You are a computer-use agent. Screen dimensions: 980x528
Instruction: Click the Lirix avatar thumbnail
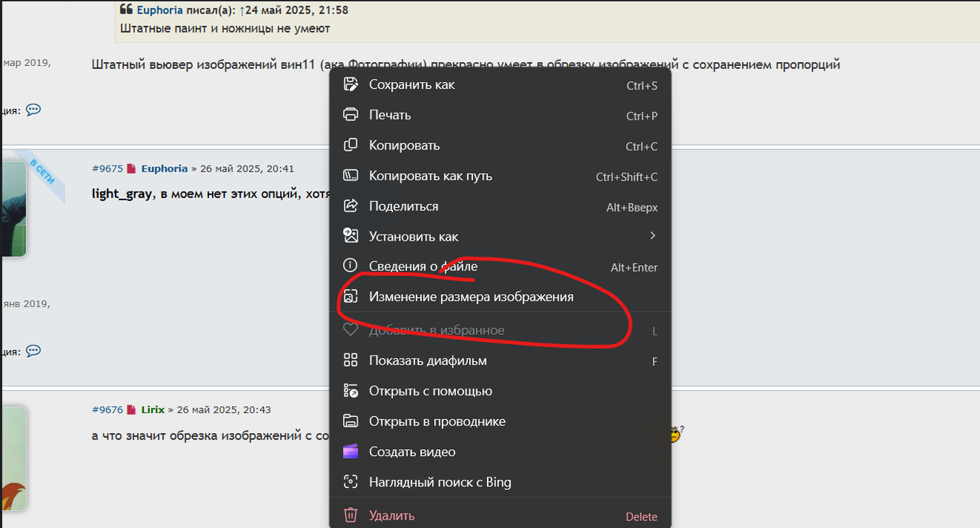tap(14, 457)
